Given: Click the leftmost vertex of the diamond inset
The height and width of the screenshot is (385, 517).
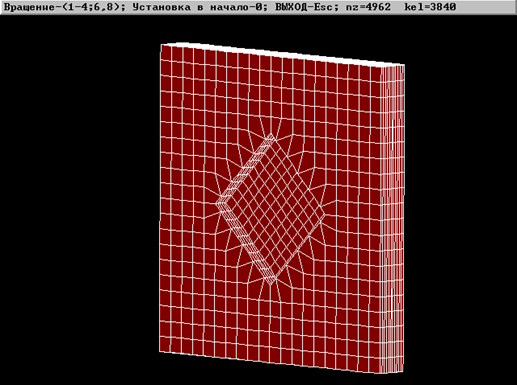Looking at the screenshot, I should click(x=217, y=204).
